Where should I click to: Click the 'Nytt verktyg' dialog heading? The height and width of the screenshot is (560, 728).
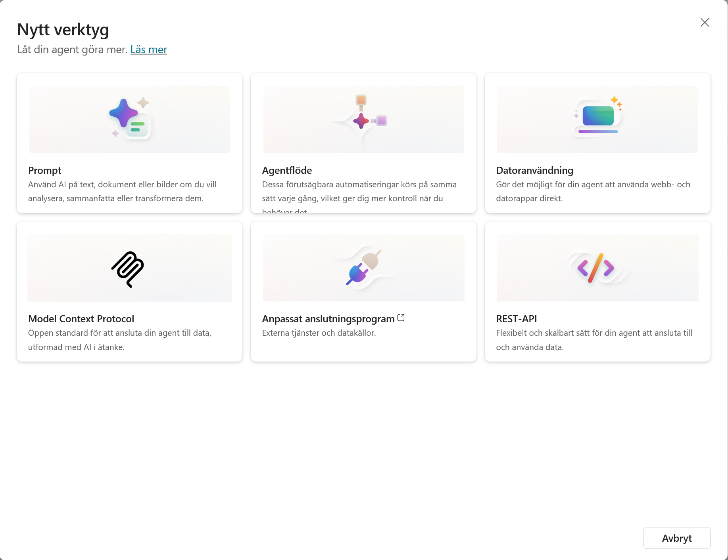pyautogui.click(x=63, y=30)
